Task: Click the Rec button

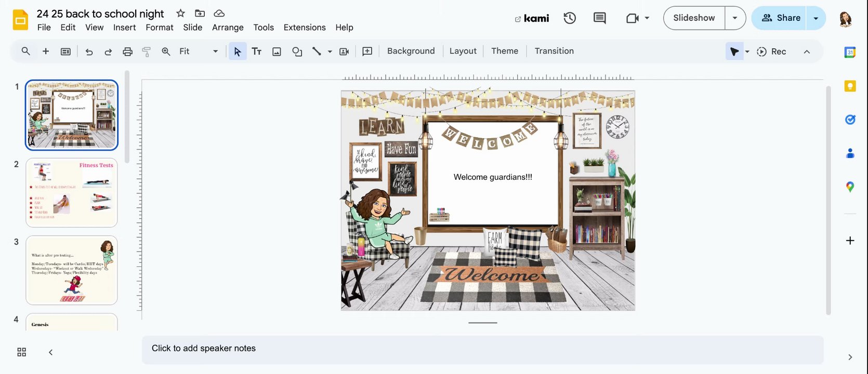Action: [771, 51]
